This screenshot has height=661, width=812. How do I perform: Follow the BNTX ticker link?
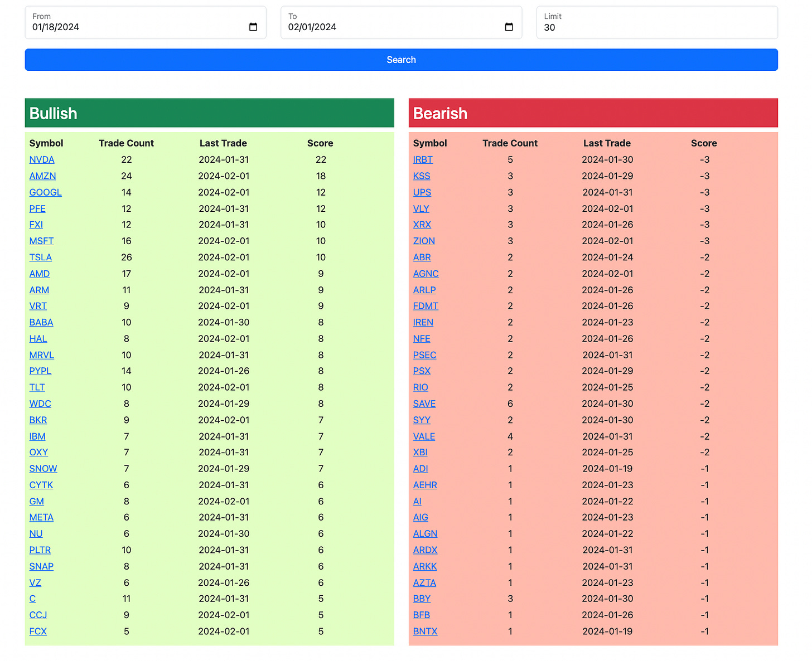426,631
